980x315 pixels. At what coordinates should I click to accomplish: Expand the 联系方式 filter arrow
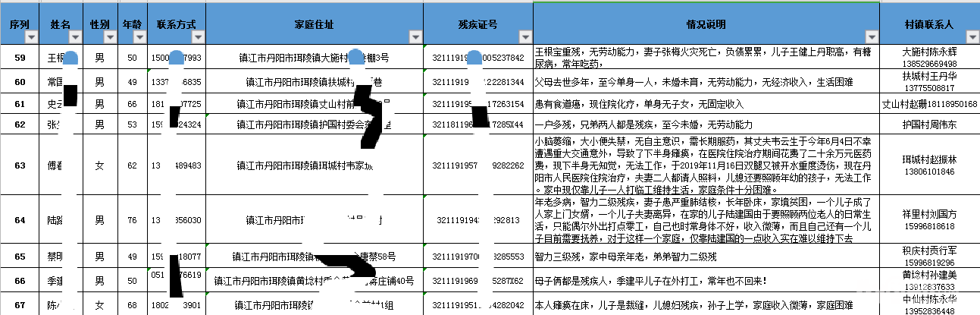197,37
